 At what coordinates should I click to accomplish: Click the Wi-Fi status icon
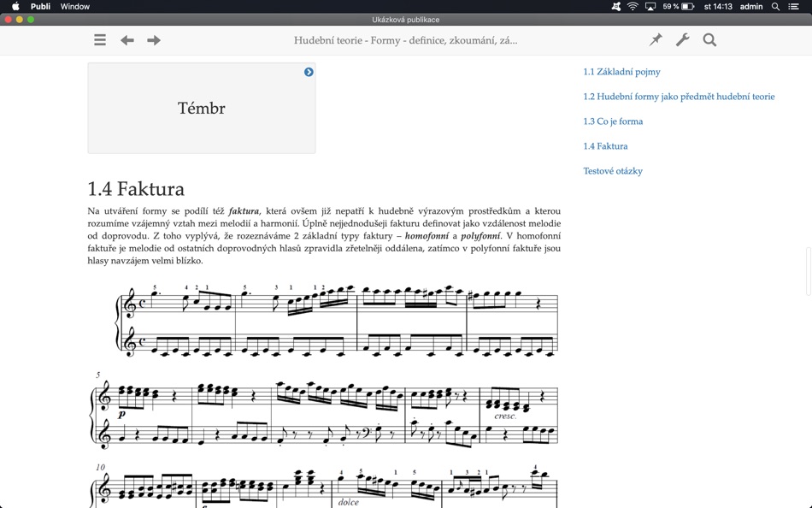tap(633, 6)
